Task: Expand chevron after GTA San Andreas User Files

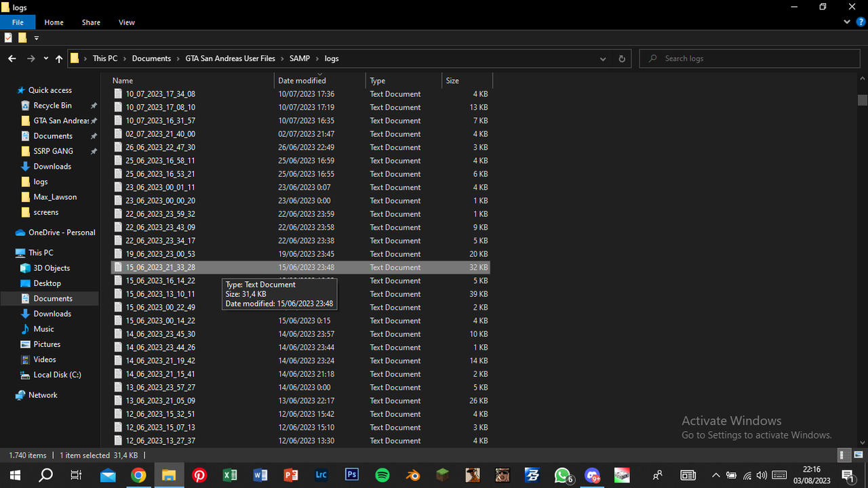Action: [282, 59]
